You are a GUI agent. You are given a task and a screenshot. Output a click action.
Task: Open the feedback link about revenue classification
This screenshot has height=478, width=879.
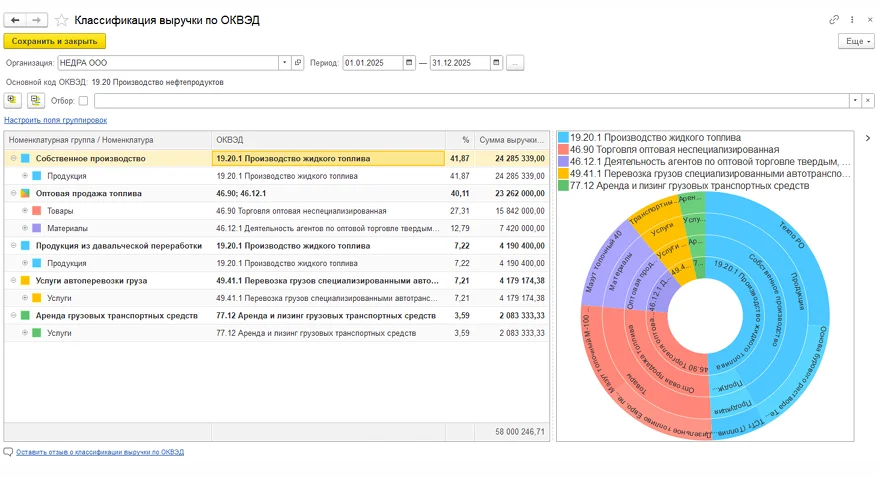99,452
